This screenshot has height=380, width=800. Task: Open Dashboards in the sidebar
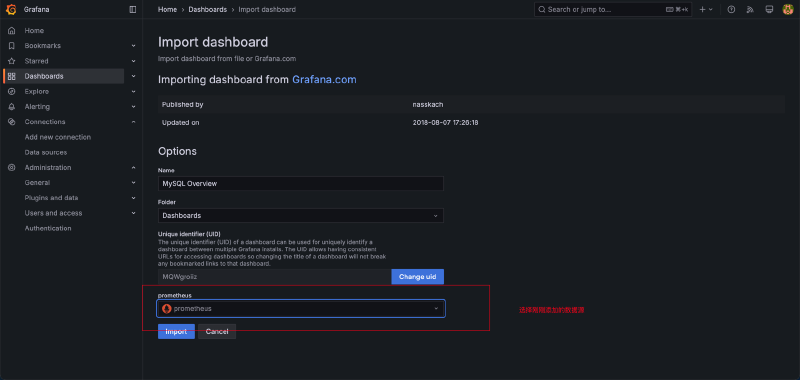(44, 77)
